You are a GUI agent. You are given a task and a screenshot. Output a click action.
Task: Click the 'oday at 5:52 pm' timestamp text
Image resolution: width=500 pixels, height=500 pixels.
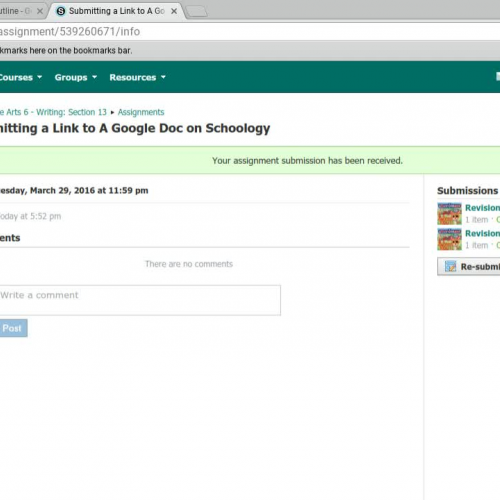click(x=30, y=216)
